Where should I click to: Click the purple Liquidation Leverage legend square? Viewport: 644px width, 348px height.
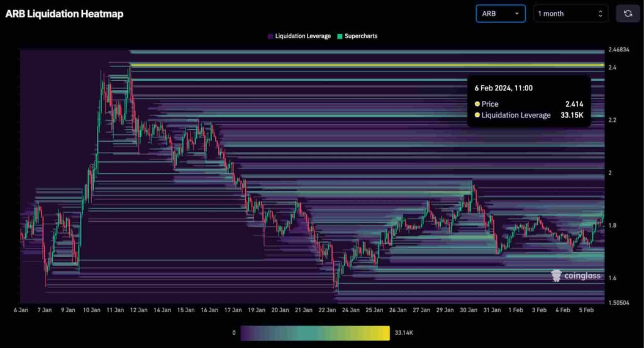pyautogui.click(x=270, y=36)
